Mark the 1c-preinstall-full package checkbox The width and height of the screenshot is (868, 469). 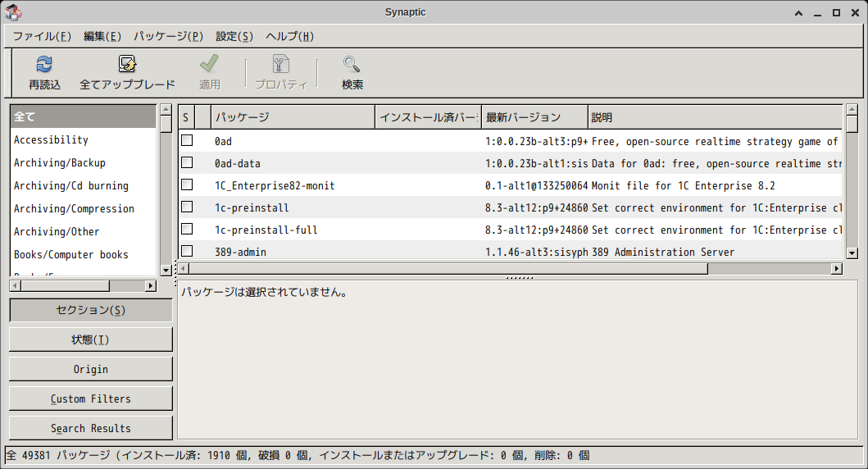click(x=187, y=230)
